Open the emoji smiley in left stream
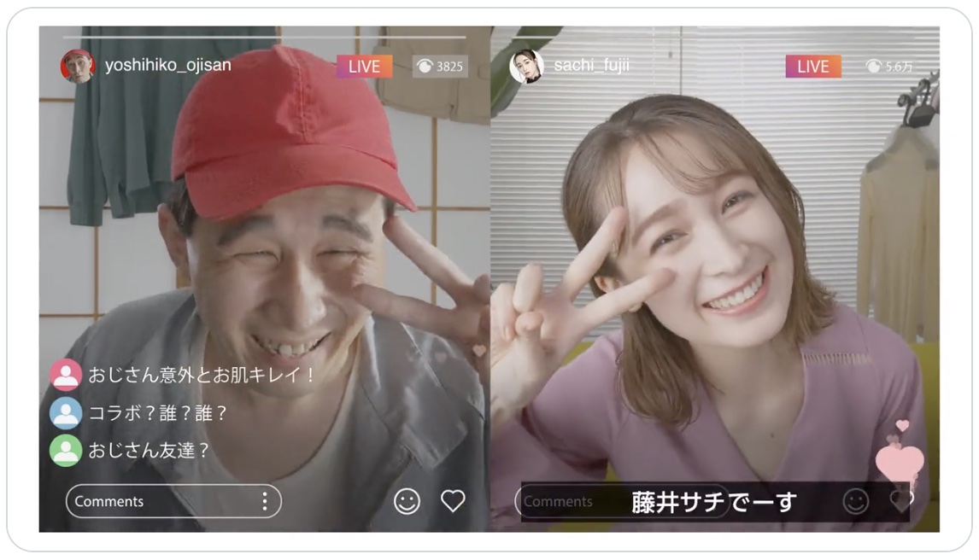 [407, 501]
